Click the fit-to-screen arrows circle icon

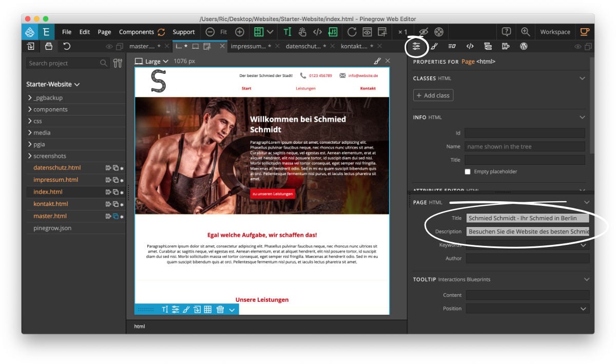coord(439,32)
